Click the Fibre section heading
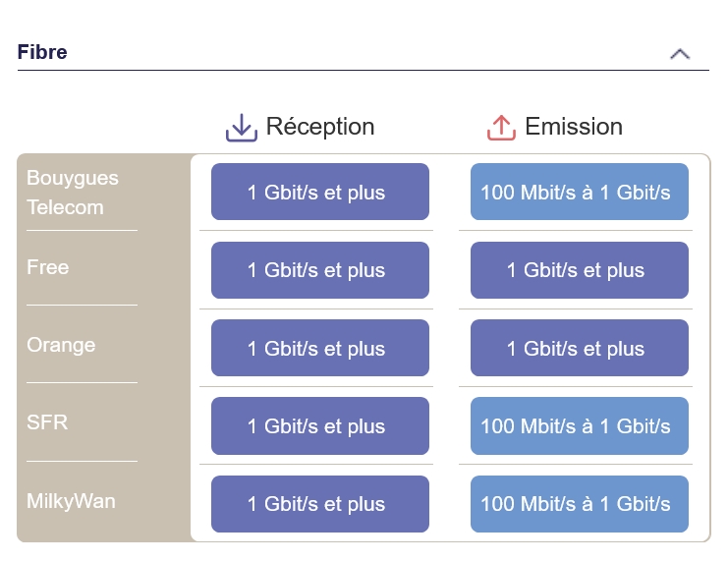Viewport: 728px width, 561px height. [x=42, y=52]
